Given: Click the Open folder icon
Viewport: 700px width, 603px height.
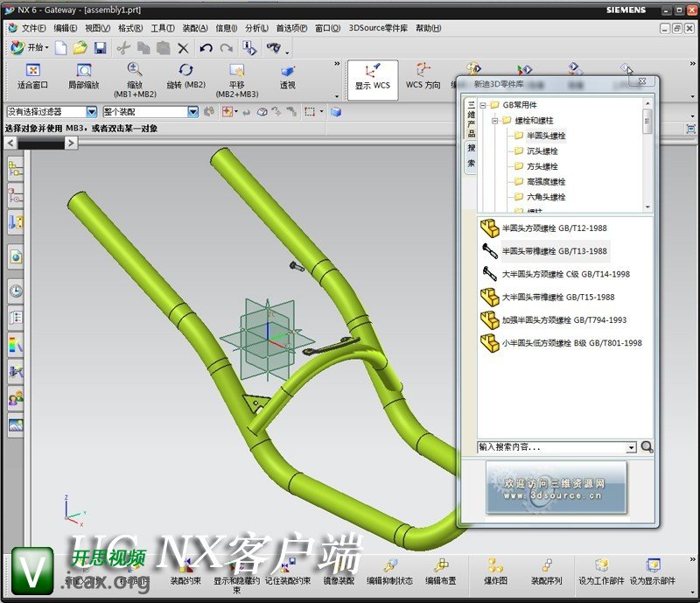Looking at the screenshot, I should [x=80, y=48].
